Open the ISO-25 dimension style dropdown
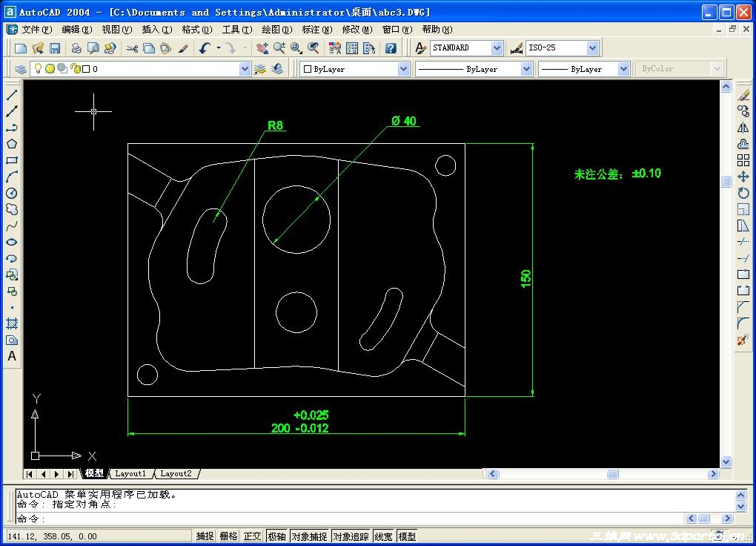 [592, 47]
